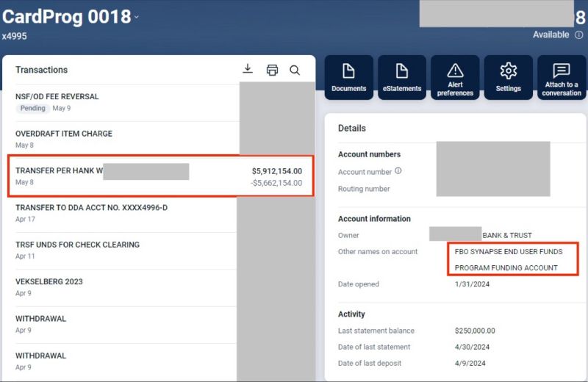Open the eStatements tile
Screen dimensions: 588x382
(x=402, y=77)
